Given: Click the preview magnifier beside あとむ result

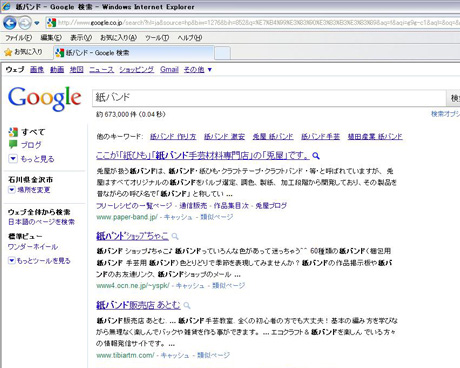Looking at the screenshot, I should [x=187, y=305].
